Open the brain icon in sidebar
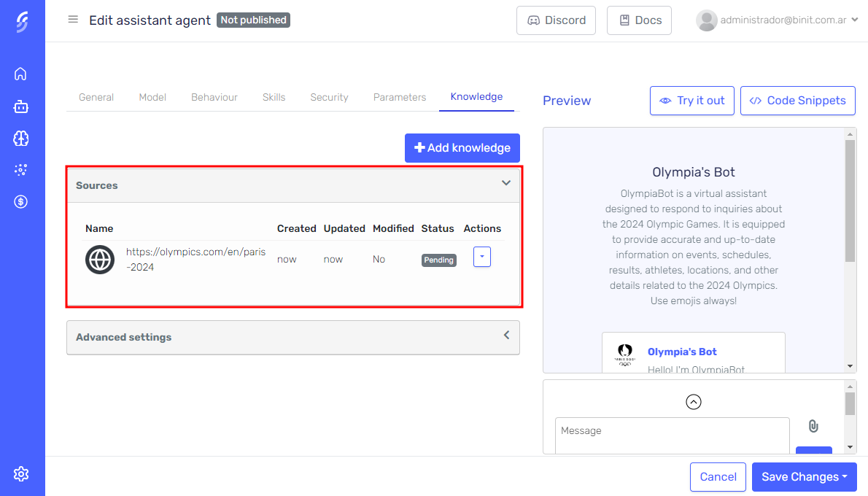Image resolution: width=868 pixels, height=496 pixels. (20, 139)
